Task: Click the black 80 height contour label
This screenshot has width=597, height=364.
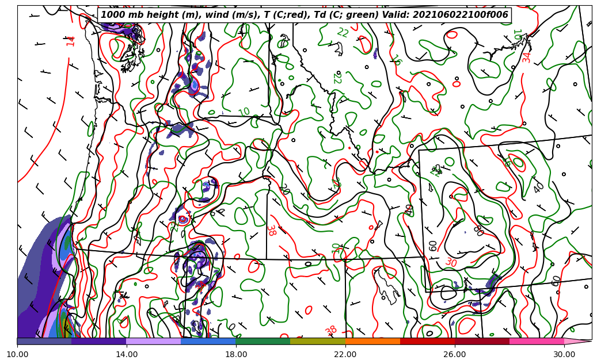Action: (478, 231)
